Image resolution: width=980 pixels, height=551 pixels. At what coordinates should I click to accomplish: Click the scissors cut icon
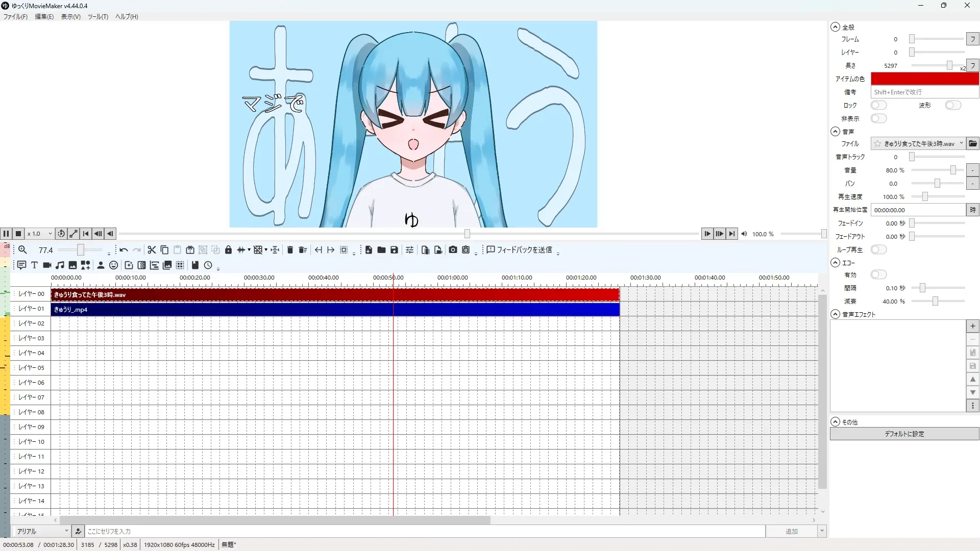(x=152, y=250)
